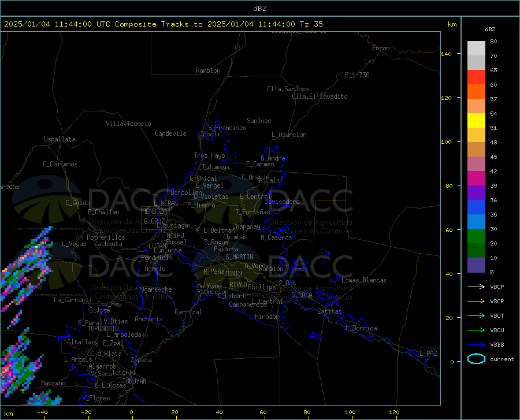Click the white 80 dBZ color swatch
Viewport: 520px width, 420px height.
[x=476, y=49]
